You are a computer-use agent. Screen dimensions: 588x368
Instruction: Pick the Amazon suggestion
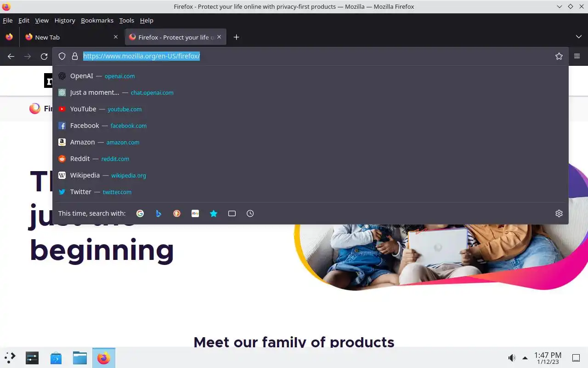(311, 142)
